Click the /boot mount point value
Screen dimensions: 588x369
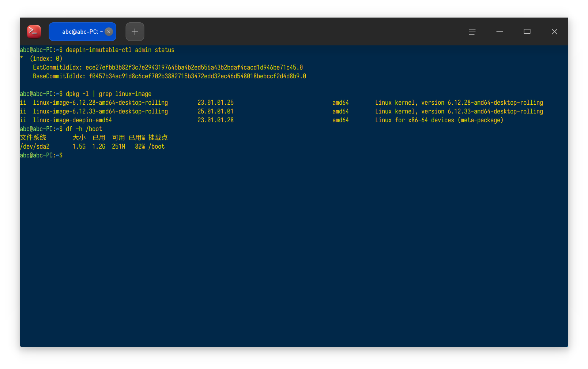click(x=157, y=146)
